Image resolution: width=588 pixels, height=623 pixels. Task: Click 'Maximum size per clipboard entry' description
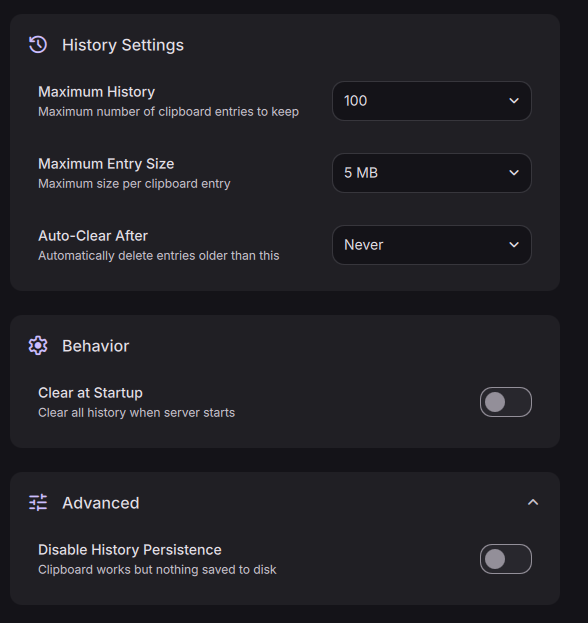(134, 184)
